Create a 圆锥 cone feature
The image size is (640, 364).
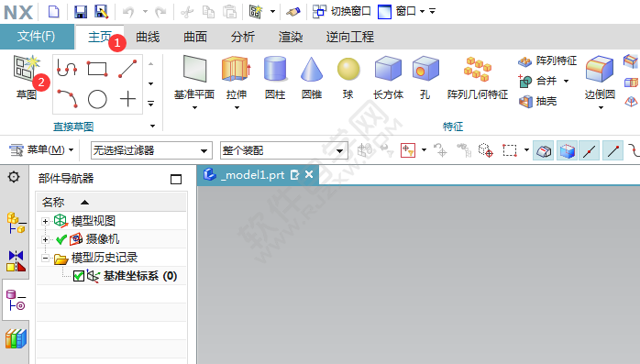pyautogui.click(x=312, y=69)
